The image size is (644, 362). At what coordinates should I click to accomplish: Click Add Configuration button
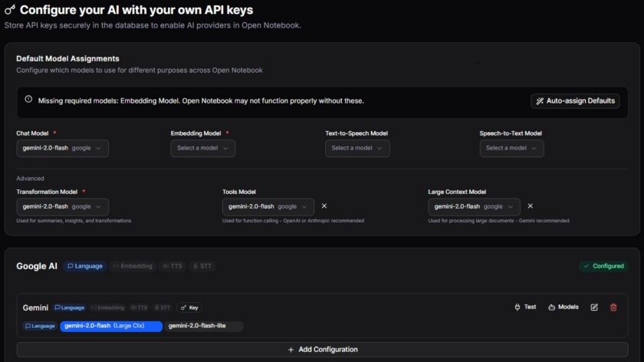coord(323,350)
